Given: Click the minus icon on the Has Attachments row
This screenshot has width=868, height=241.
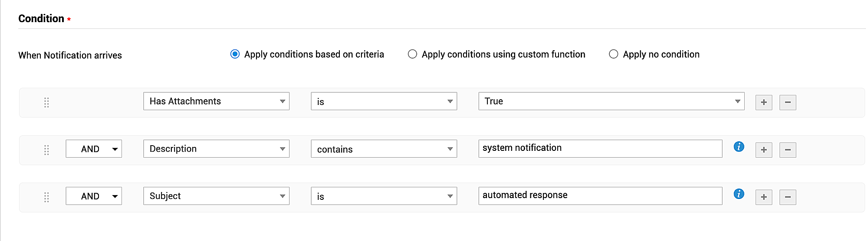Looking at the screenshot, I should tap(787, 102).
